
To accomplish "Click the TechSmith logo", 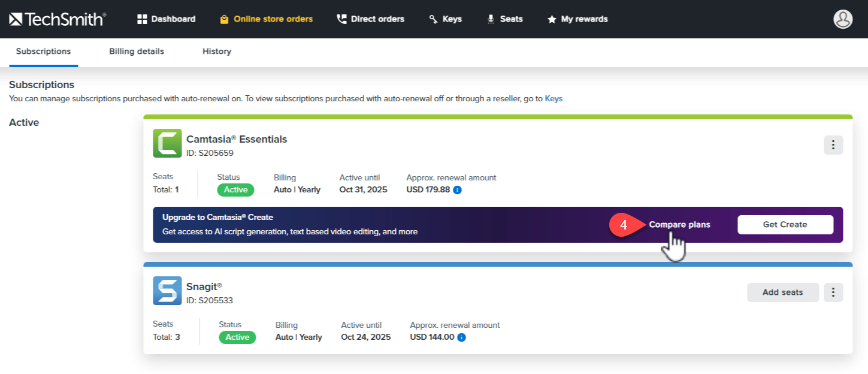I will [58, 19].
